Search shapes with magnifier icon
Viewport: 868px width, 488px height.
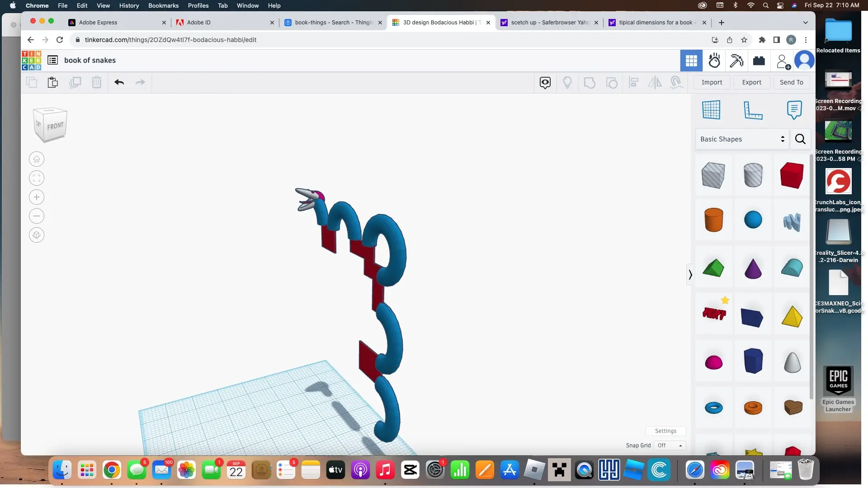pyautogui.click(x=800, y=139)
